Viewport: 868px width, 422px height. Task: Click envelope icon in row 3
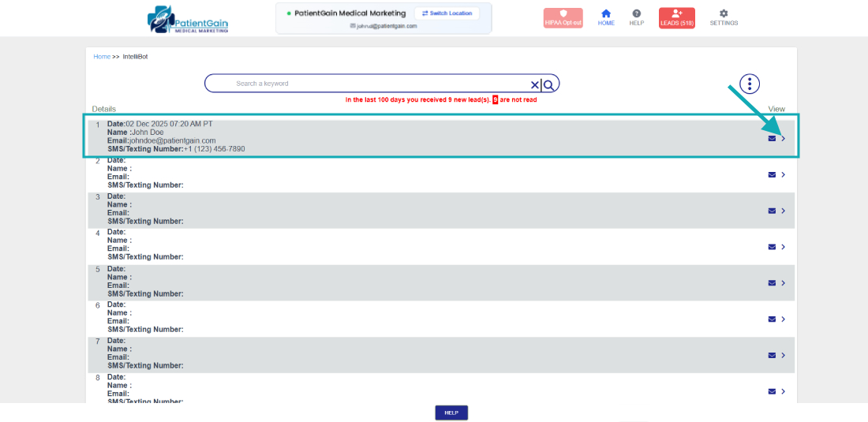772,211
